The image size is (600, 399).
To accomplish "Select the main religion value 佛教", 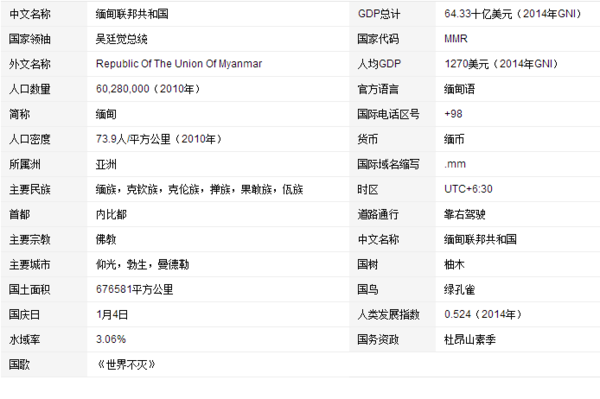I will pos(106,239).
